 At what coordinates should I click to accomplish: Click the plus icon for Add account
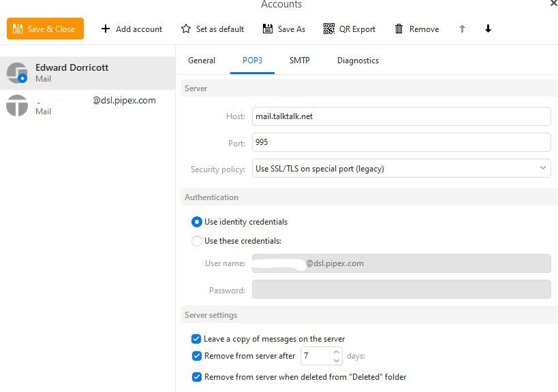[106, 29]
